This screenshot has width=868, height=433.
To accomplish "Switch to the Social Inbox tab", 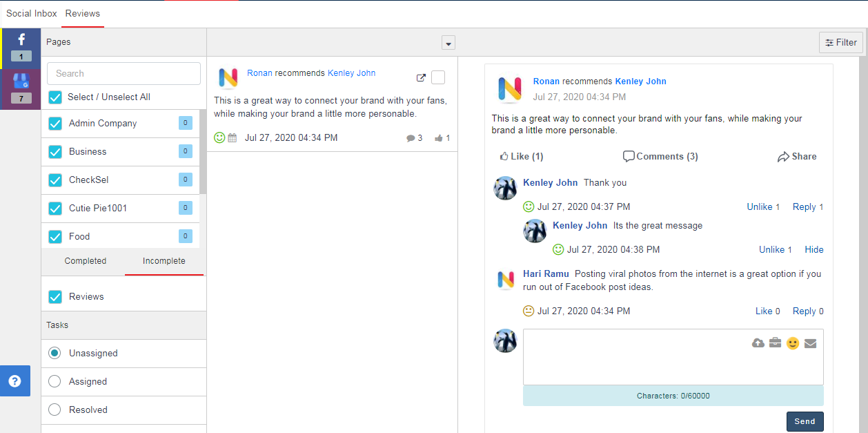I will (32, 13).
